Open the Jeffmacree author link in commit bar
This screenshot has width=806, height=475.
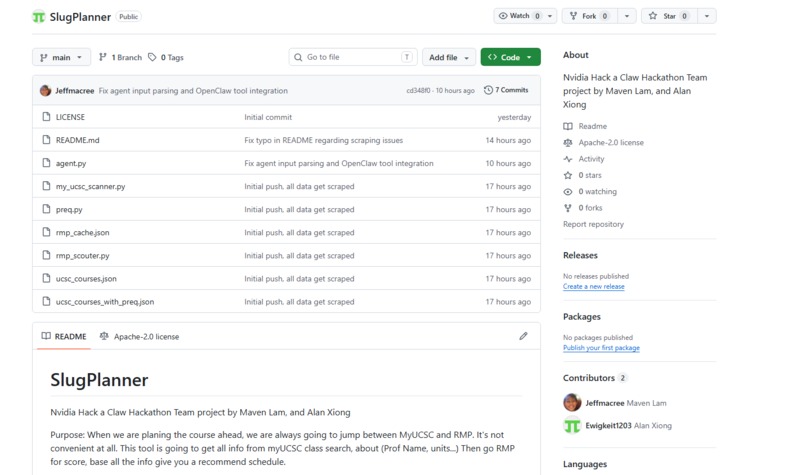click(x=75, y=90)
